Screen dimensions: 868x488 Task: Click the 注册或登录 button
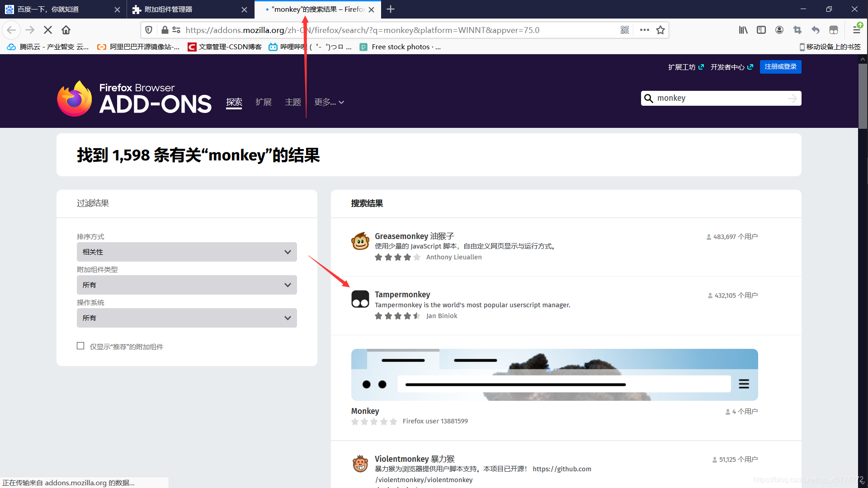click(x=780, y=67)
